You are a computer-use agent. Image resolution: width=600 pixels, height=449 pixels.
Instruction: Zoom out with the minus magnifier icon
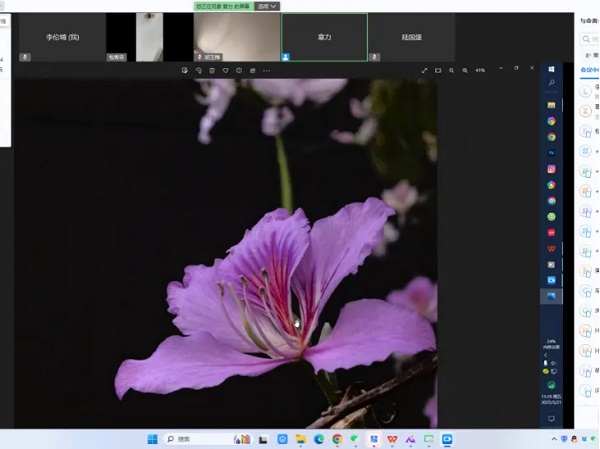click(452, 70)
